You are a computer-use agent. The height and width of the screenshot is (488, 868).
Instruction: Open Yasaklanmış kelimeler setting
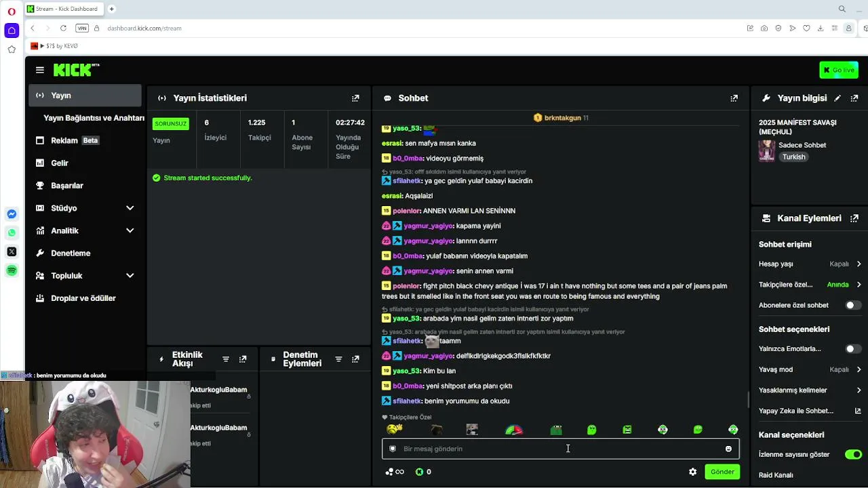[810, 390]
